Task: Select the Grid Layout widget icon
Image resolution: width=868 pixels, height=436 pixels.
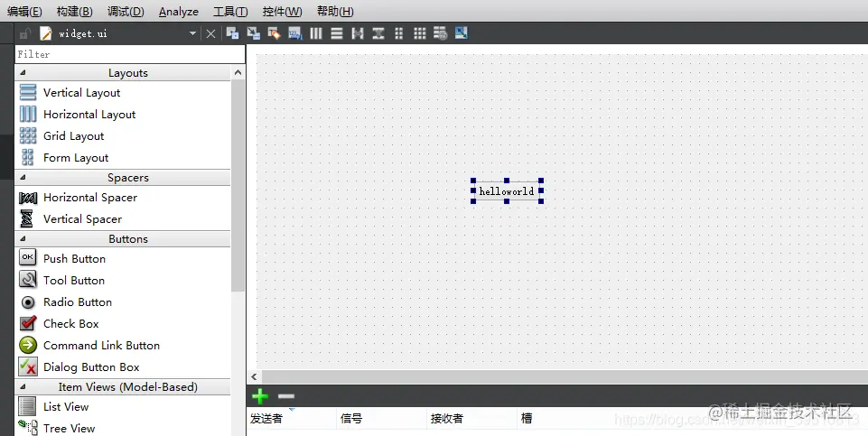Action: 28,135
